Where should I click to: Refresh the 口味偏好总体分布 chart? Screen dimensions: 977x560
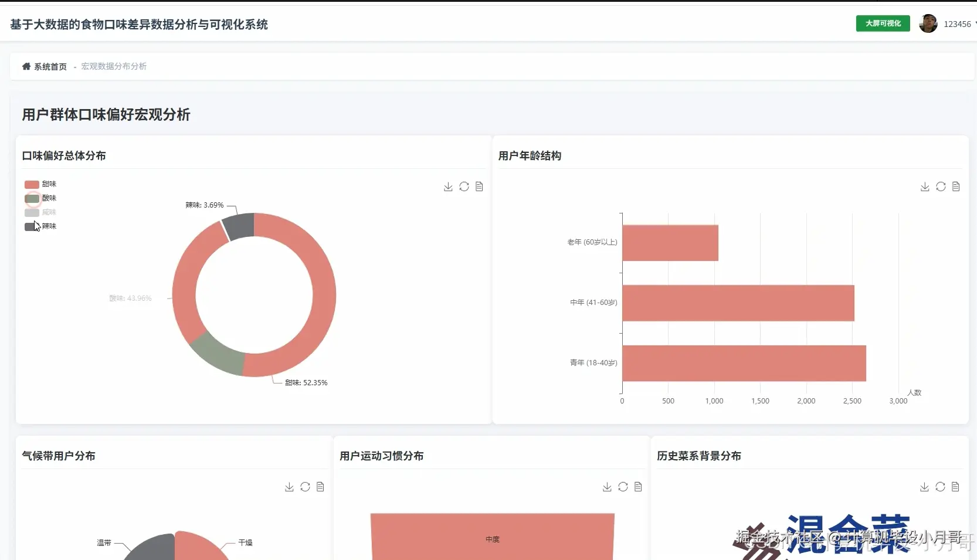[x=464, y=186]
